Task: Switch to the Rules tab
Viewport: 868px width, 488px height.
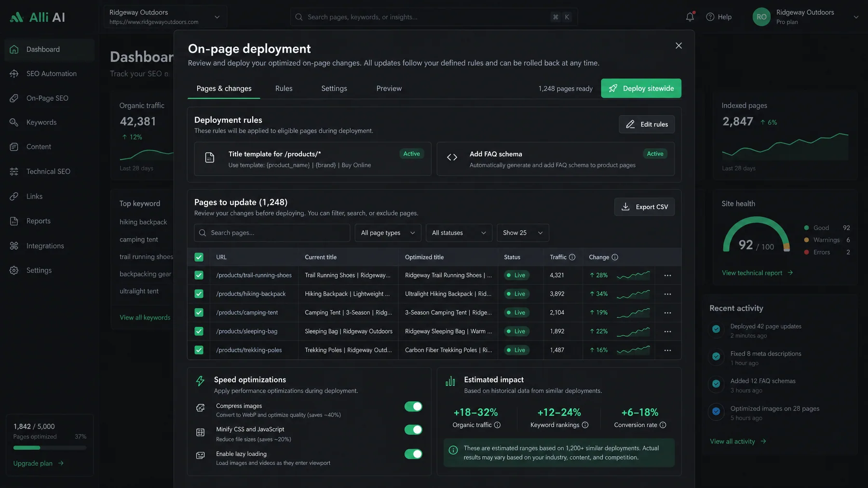Action: point(284,89)
